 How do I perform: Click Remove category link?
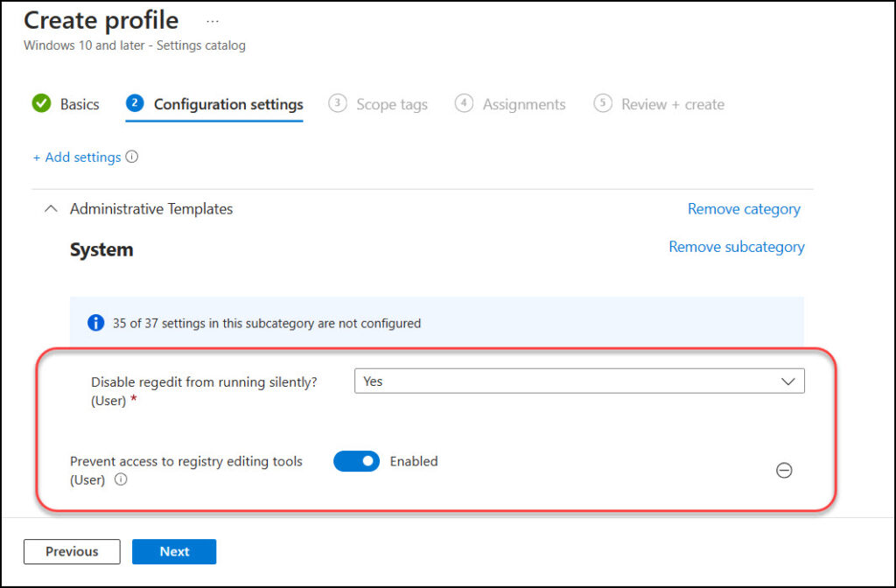(x=744, y=209)
